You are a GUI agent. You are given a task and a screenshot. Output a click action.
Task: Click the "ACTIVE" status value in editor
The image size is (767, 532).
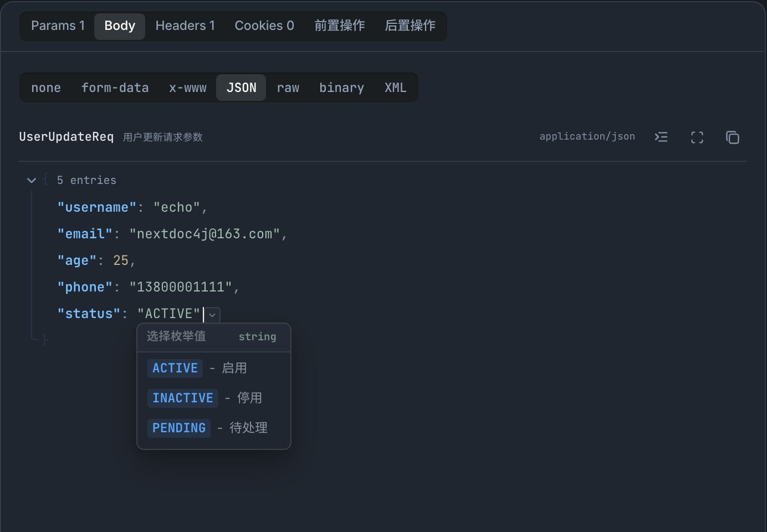tap(168, 314)
